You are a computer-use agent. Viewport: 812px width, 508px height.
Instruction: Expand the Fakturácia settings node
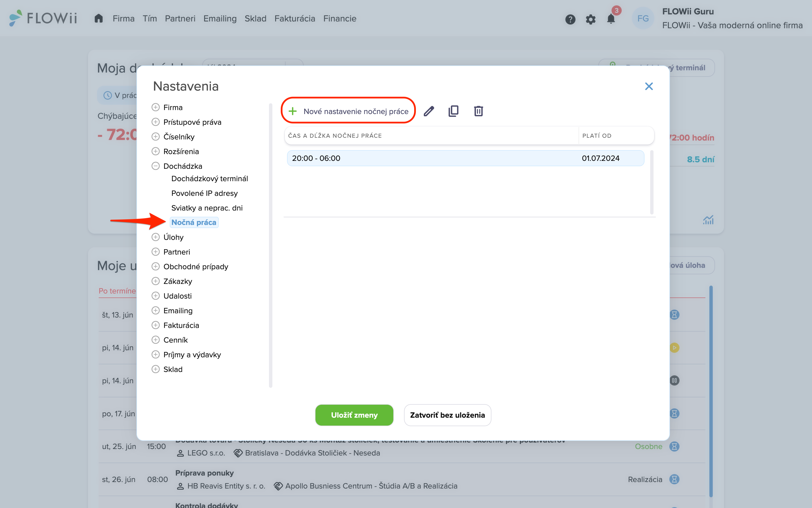155,325
